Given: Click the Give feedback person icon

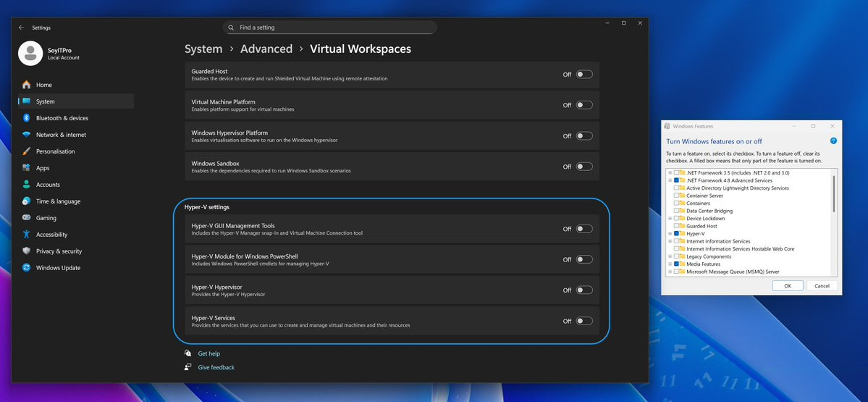Looking at the screenshot, I should click(x=188, y=367).
